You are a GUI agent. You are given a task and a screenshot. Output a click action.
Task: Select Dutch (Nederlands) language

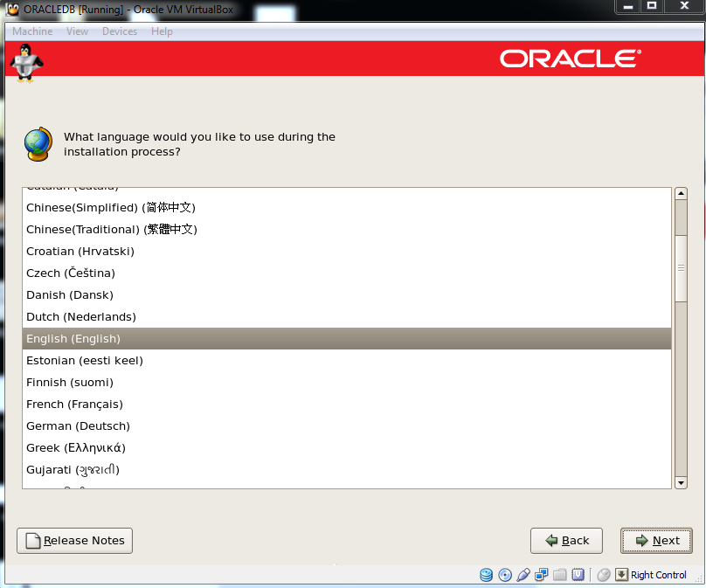point(347,316)
